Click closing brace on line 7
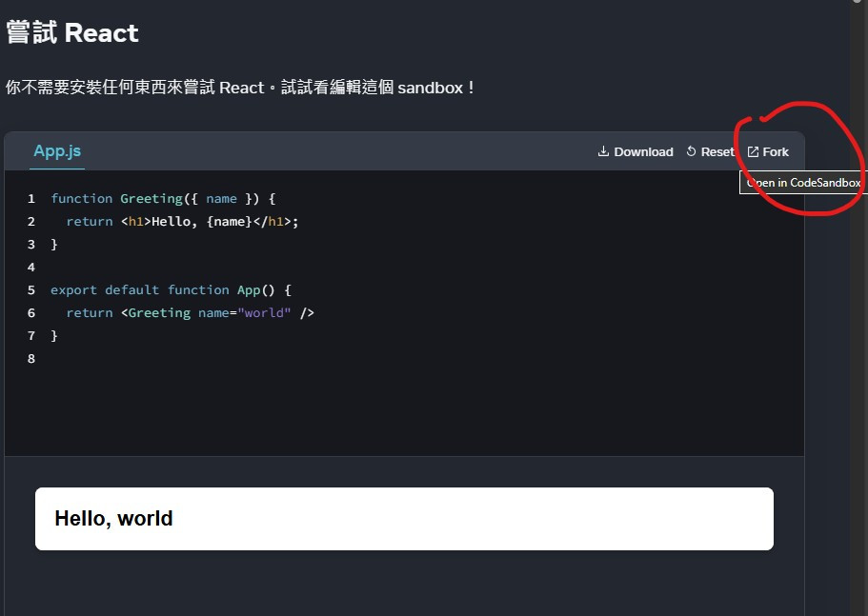The width and height of the screenshot is (868, 616). click(x=53, y=336)
